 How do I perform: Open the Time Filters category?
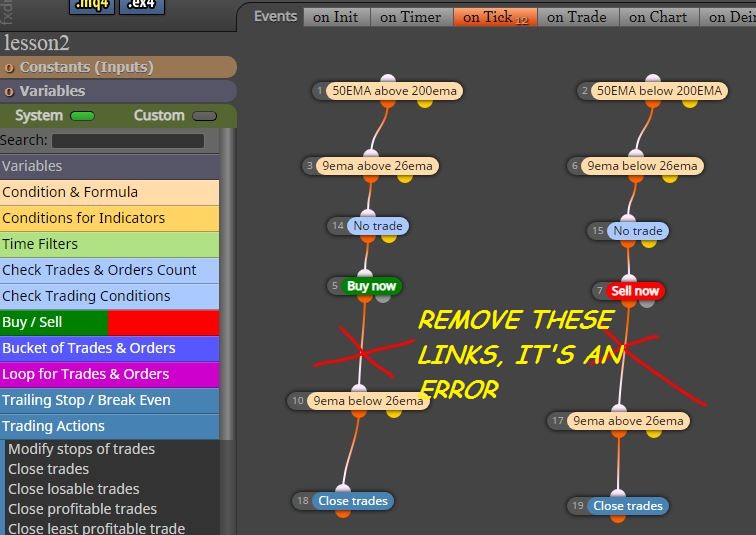109,244
